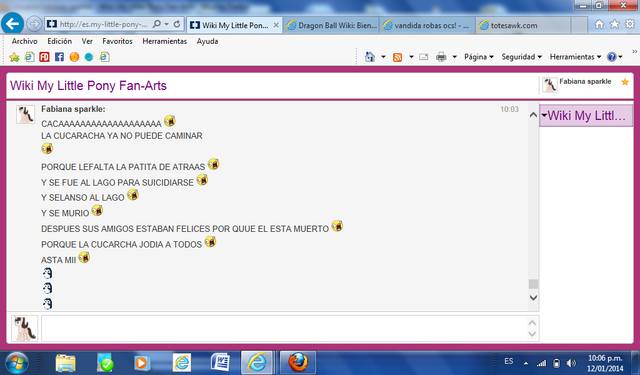Click the ES language indicator in taskbar
640x375 pixels.
[x=508, y=362]
